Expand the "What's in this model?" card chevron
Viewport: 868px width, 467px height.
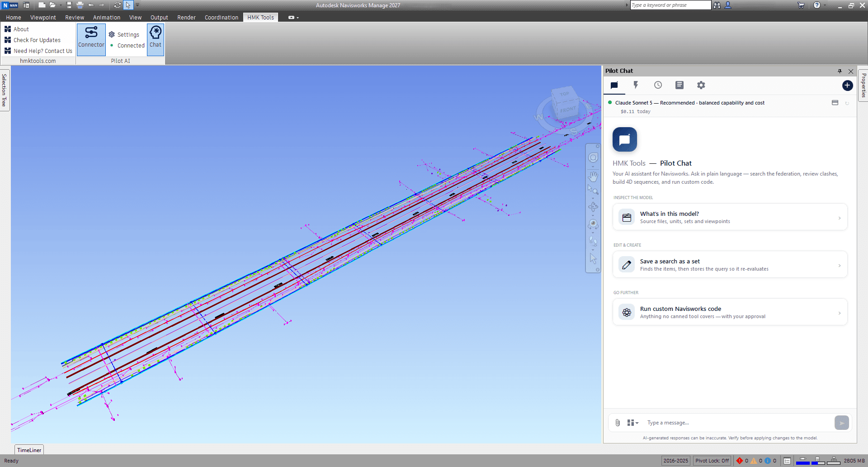point(840,218)
